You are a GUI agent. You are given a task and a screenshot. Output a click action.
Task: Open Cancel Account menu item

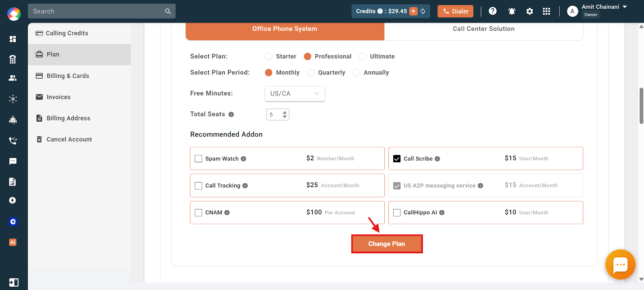(x=79, y=139)
